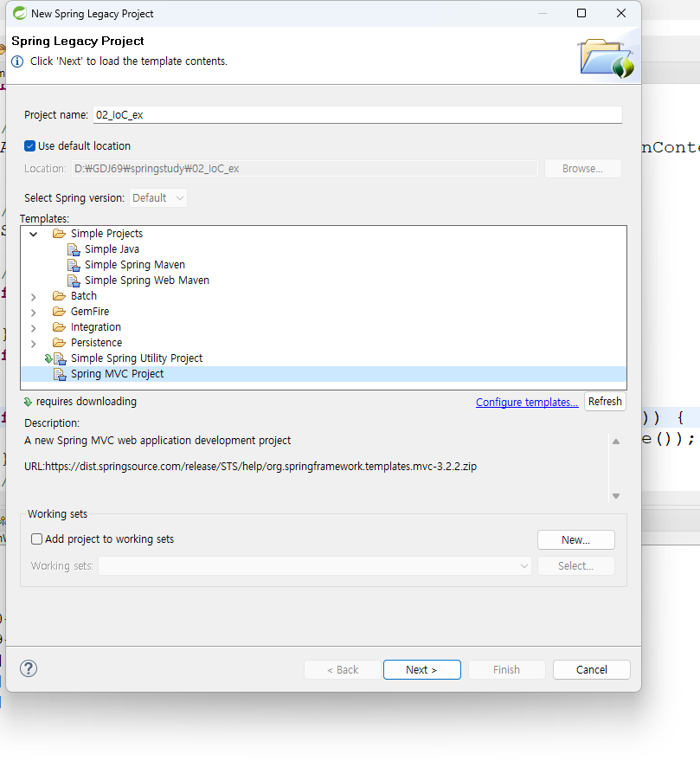The image size is (700, 774).
Task: Close the New Spring Legacy Project dialog
Action: [x=621, y=13]
